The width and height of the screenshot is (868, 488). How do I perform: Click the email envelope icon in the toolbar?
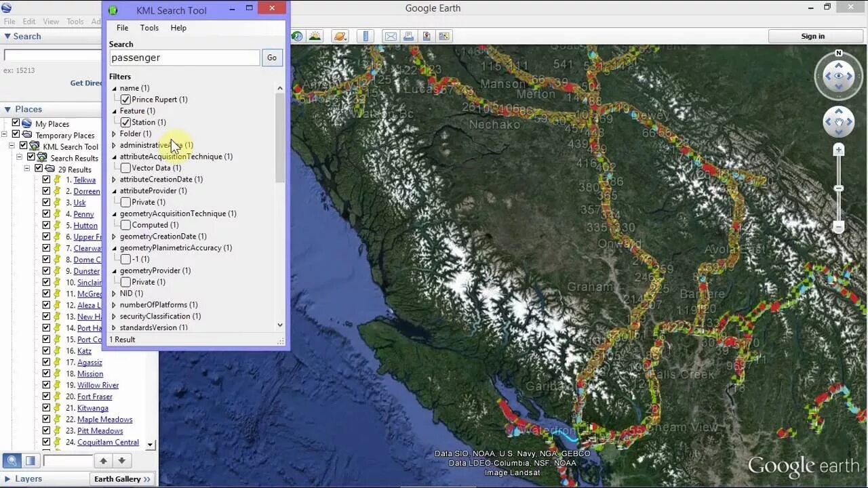coord(391,36)
